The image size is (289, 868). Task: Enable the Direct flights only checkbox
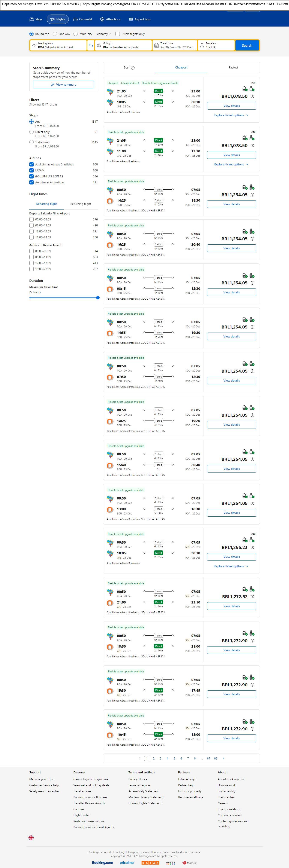click(x=118, y=34)
